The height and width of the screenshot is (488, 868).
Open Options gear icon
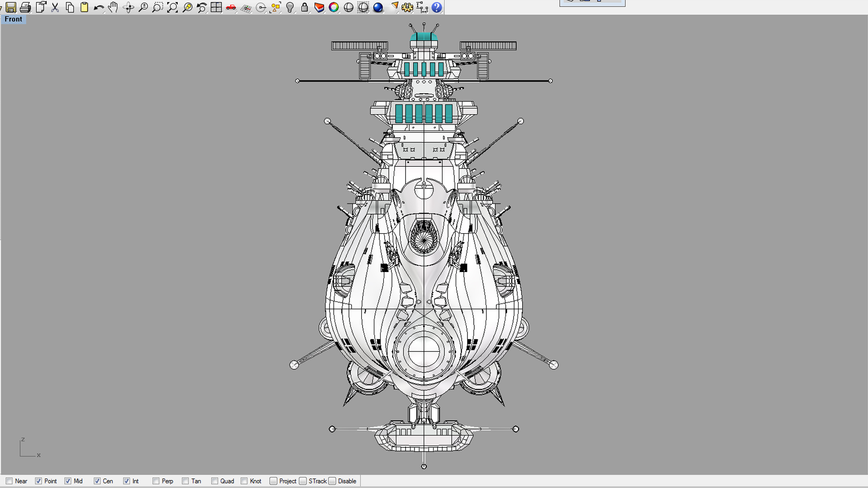click(x=407, y=7)
